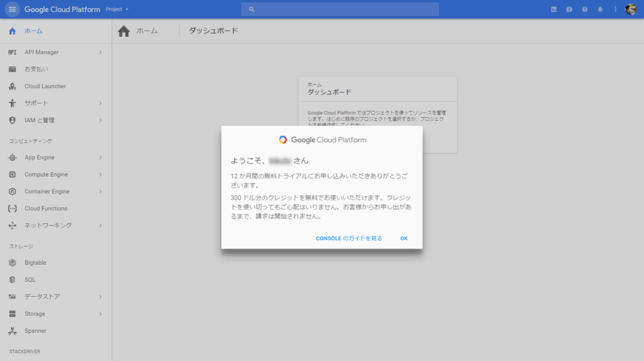Click the user account avatar
Viewport: 644px width, 361px height.
pyautogui.click(x=630, y=9)
